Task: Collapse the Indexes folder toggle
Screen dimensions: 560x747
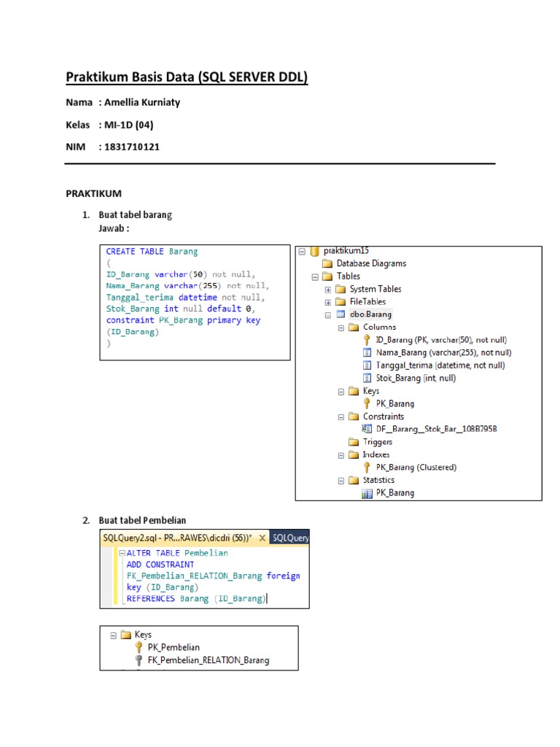Action: [x=341, y=455]
